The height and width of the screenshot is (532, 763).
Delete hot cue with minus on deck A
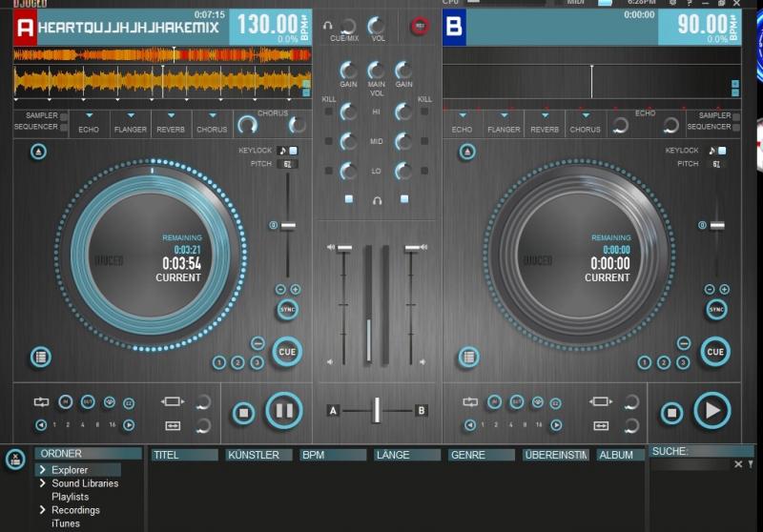pyautogui.click(x=258, y=343)
